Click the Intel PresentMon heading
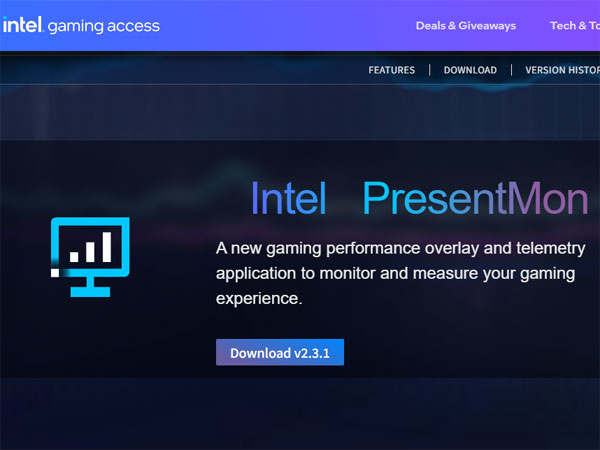Viewport: 600px width, 450px height. (x=419, y=199)
